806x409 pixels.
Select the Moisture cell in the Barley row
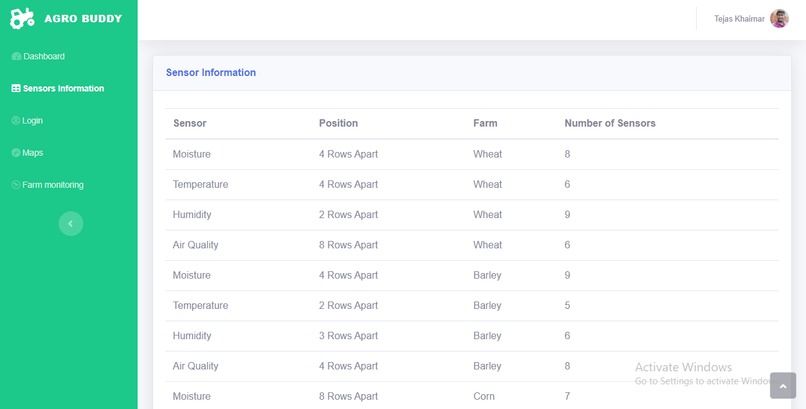click(x=192, y=275)
